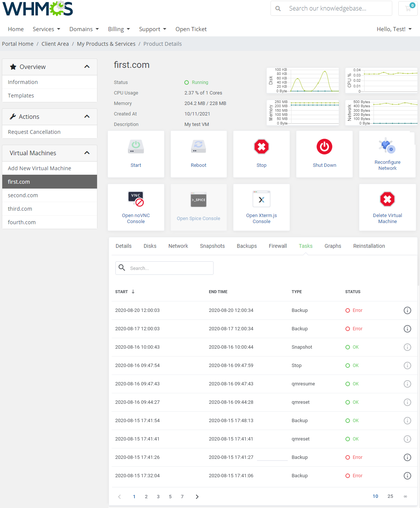
Task: Click the Disk usage graph thumbnail
Action: 303,80
